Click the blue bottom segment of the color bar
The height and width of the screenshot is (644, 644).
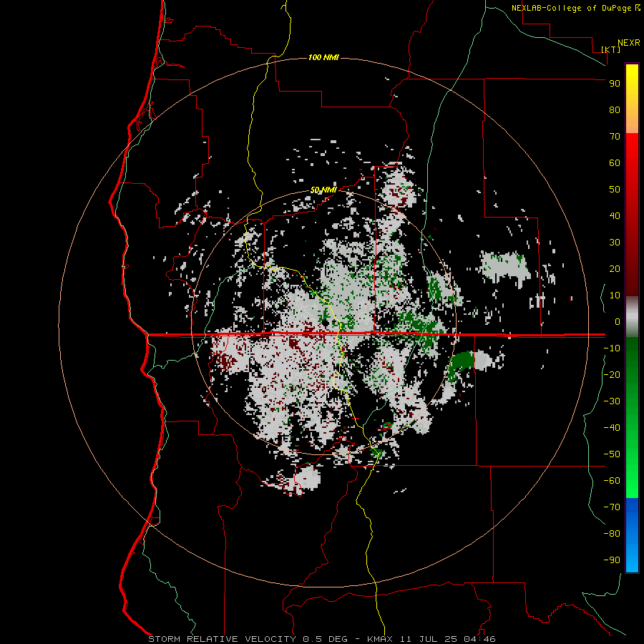[x=632, y=535]
